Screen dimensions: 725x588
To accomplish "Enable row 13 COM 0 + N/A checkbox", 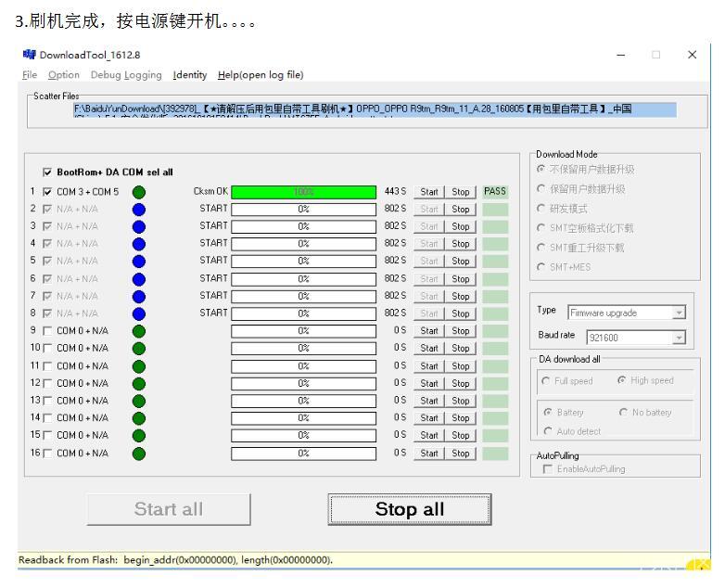I will (x=47, y=401).
